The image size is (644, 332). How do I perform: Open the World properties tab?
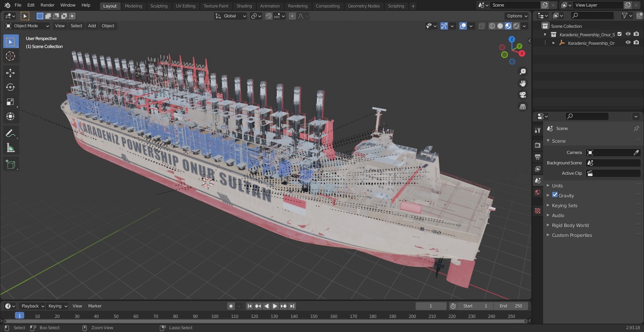537,193
